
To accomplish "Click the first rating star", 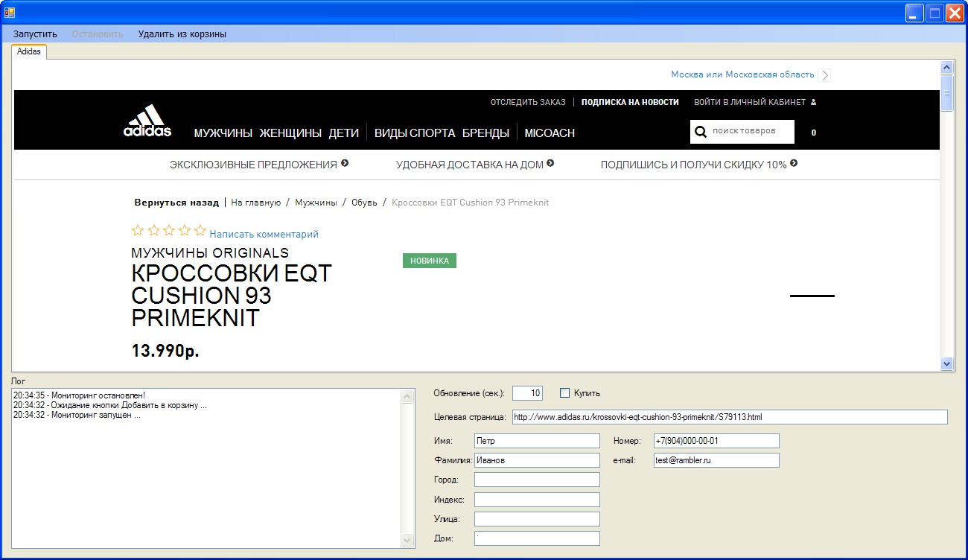I will 138,230.
